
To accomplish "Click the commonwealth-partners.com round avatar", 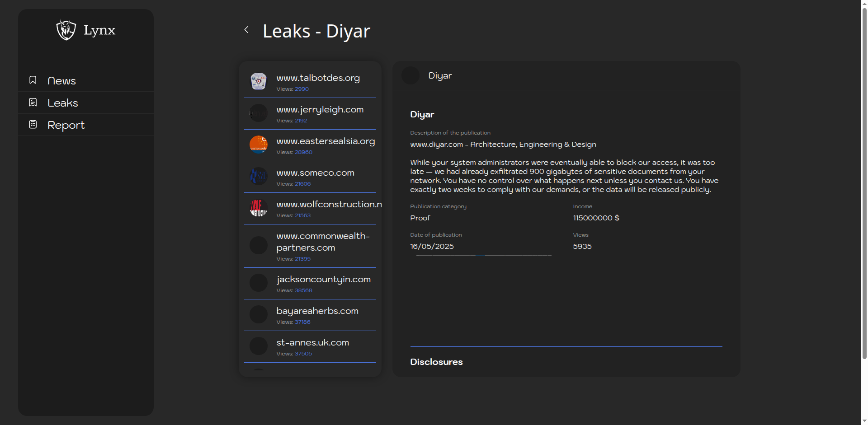I will click(259, 245).
